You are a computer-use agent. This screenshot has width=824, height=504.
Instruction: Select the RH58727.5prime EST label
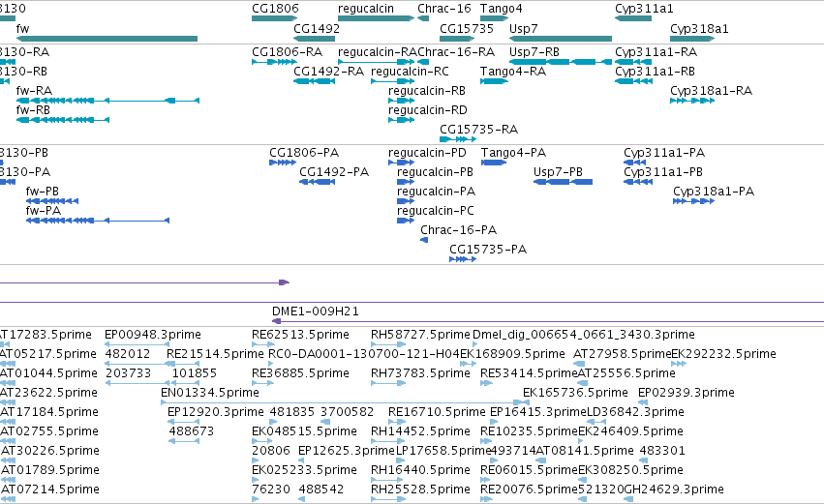pyautogui.click(x=420, y=335)
